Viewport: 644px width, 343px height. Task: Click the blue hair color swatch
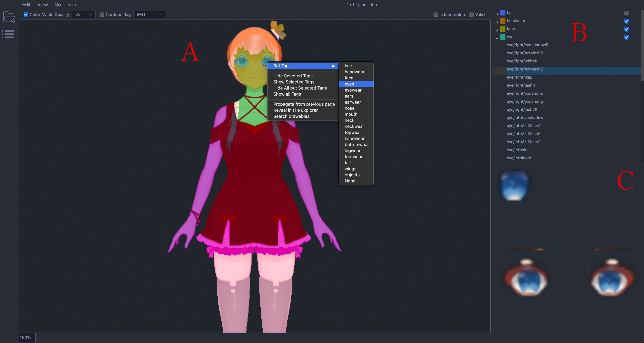point(502,13)
